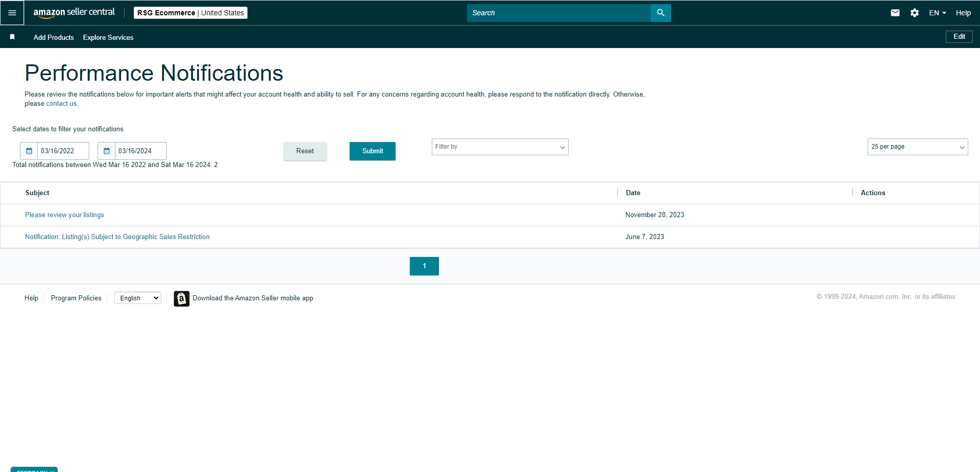Click the Help link in the footer
Screen dimensions: 980x472
[31, 298]
